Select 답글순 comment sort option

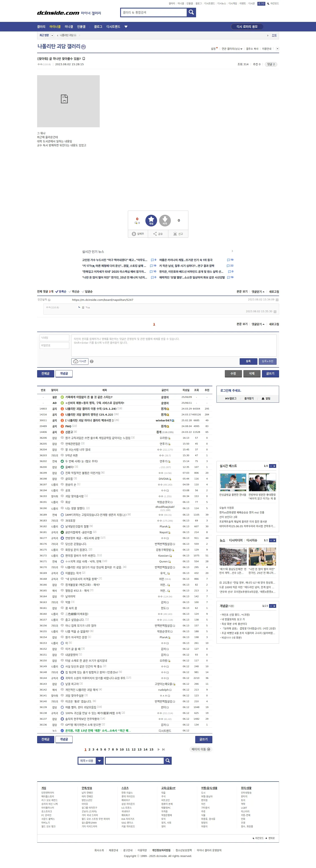click(x=87, y=291)
